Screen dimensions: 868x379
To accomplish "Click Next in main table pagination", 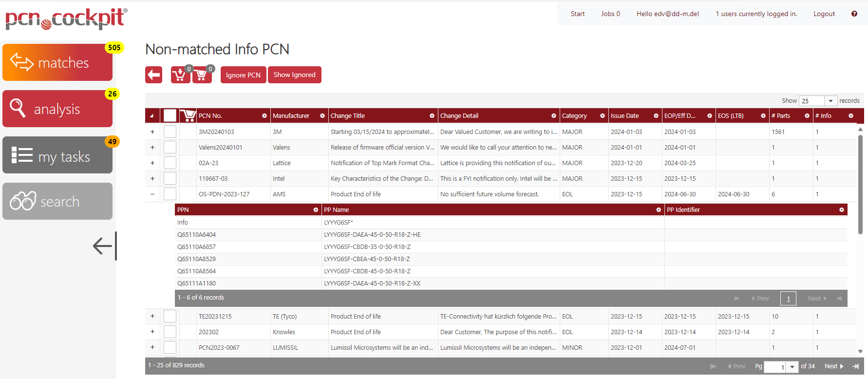I will coord(833,366).
